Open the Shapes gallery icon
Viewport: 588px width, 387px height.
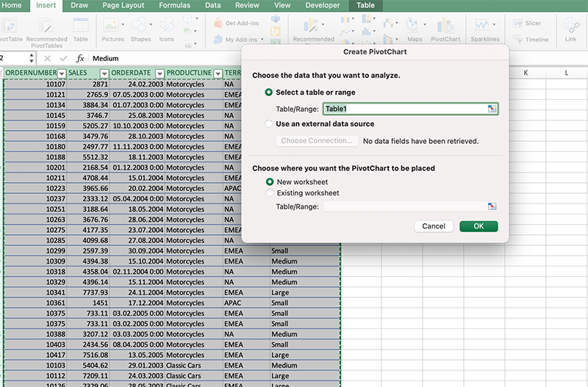click(140, 26)
